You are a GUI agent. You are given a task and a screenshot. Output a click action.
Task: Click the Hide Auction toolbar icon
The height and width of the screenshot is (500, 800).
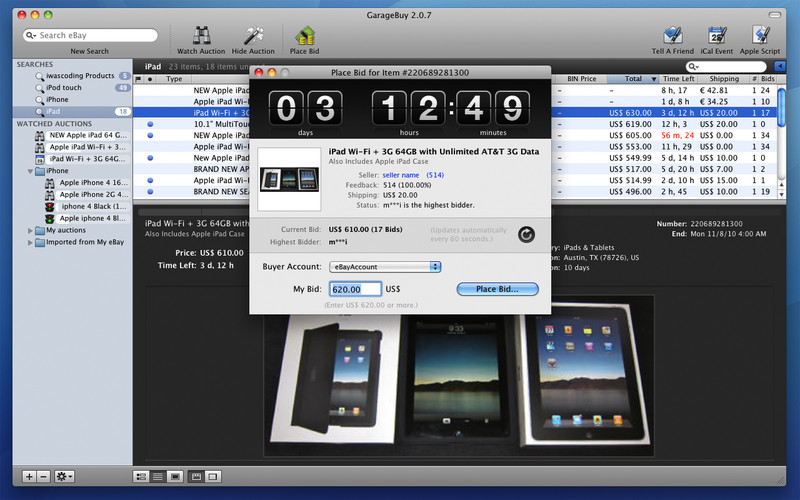[x=253, y=36]
